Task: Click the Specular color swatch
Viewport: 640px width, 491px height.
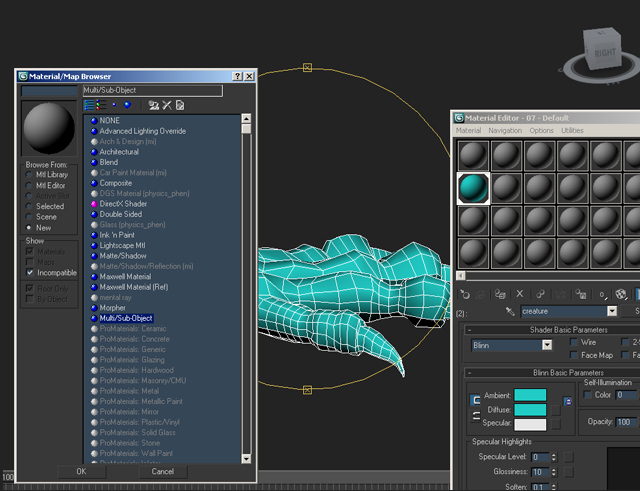Action: click(x=530, y=424)
